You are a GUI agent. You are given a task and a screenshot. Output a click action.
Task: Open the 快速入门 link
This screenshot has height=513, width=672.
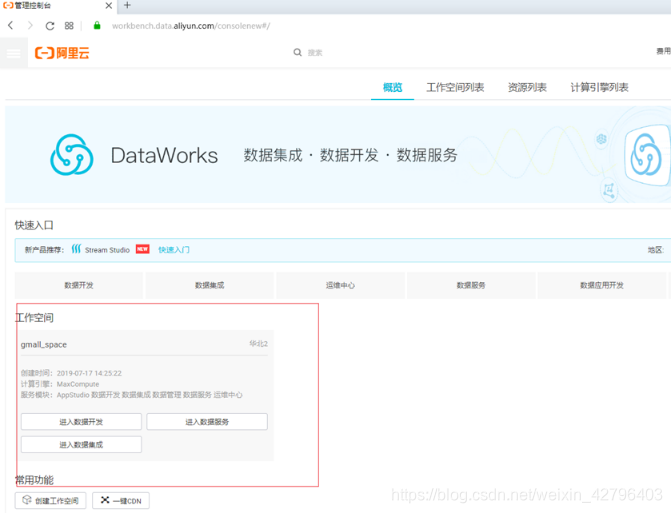[x=174, y=250]
